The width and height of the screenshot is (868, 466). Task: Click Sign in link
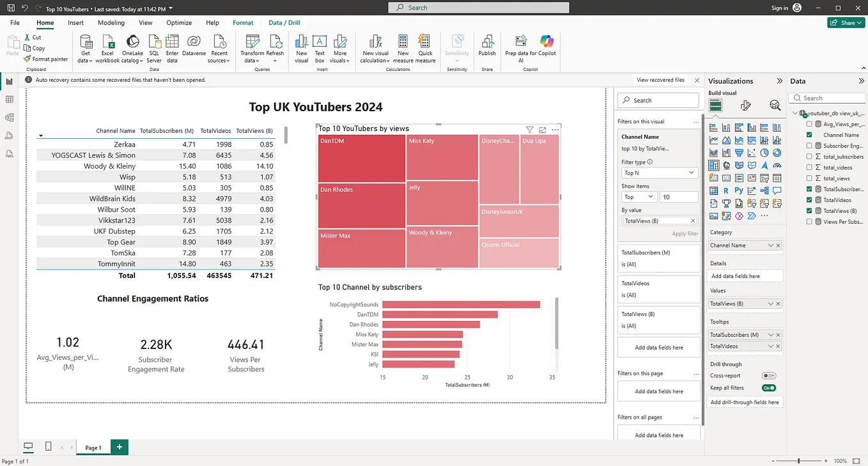pyautogui.click(x=779, y=8)
